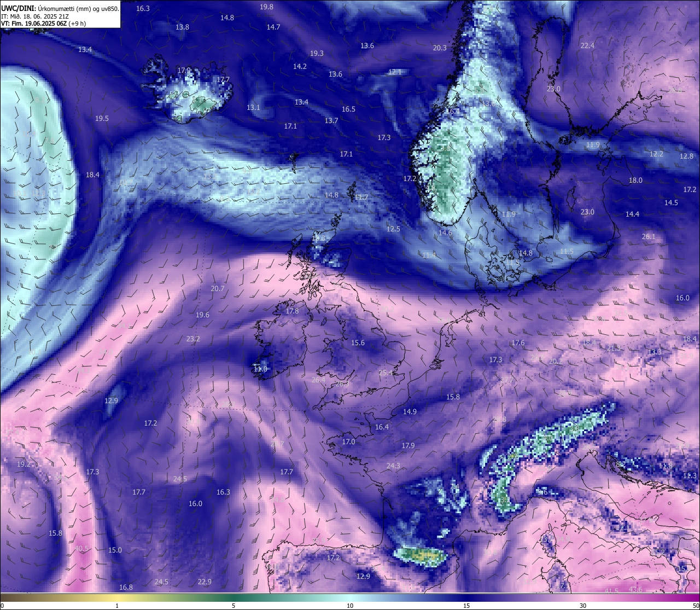Click the '12.5' map value
The image size is (700, 610).
(x=393, y=229)
